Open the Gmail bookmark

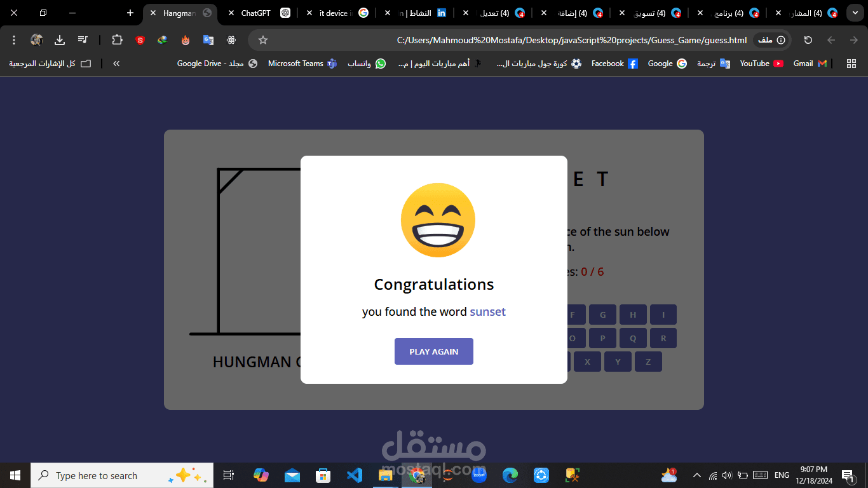[810, 64]
